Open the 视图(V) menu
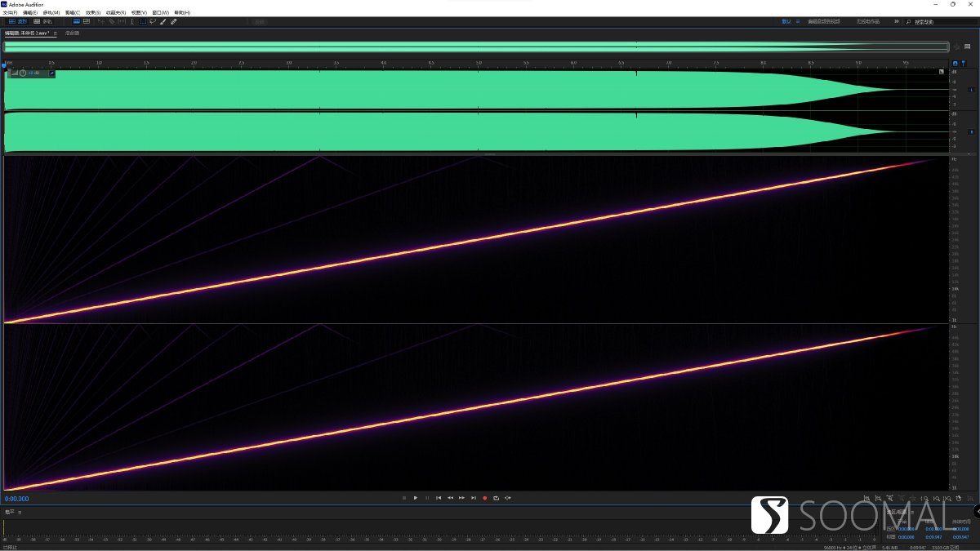This screenshot has height=551, width=980. pyautogui.click(x=139, y=13)
